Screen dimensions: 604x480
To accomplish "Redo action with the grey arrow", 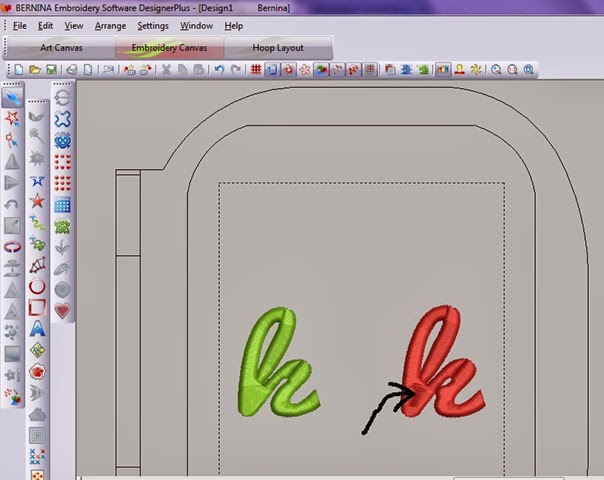I will tap(235, 70).
